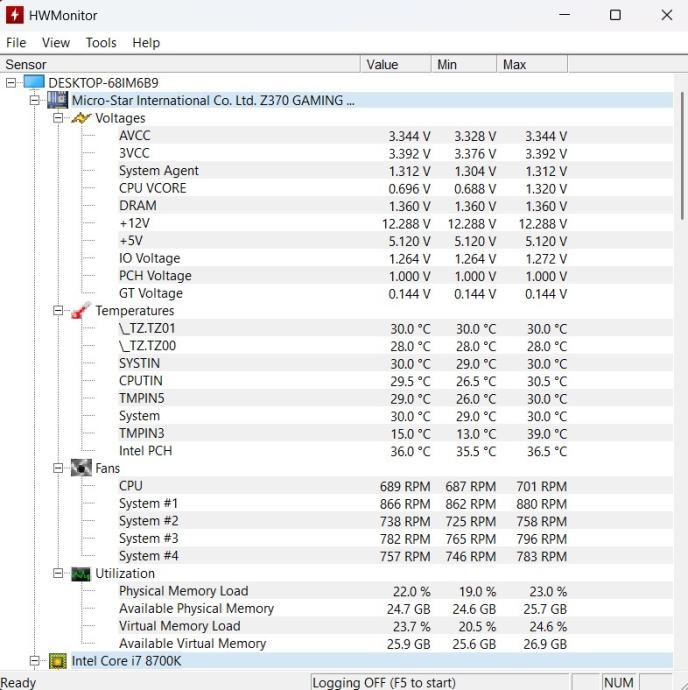Image resolution: width=688 pixels, height=690 pixels.
Task: Click the Sensor column header
Action: point(180,64)
